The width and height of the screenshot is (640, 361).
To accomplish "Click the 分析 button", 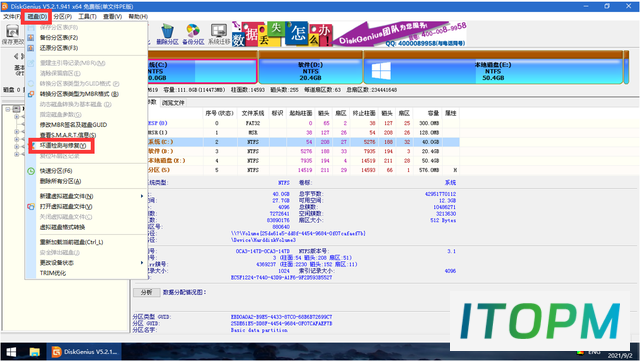I will point(146,292).
